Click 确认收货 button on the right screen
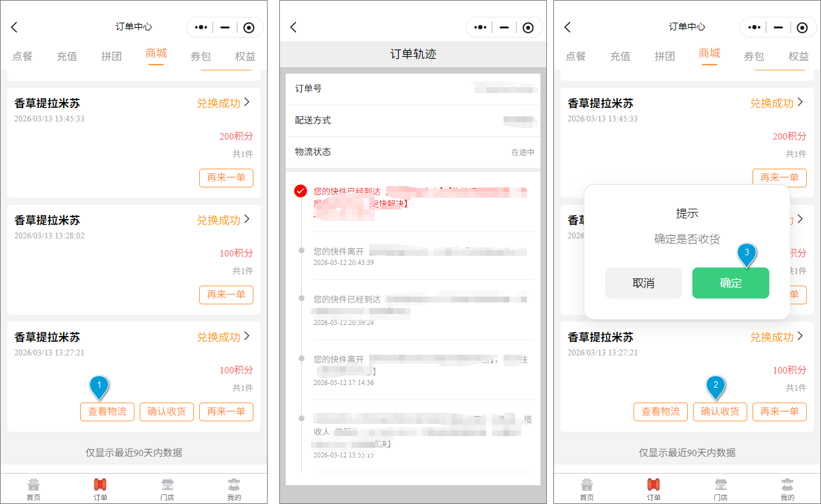Image resolution: width=821 pixels, height=504 pixels. 720,412
